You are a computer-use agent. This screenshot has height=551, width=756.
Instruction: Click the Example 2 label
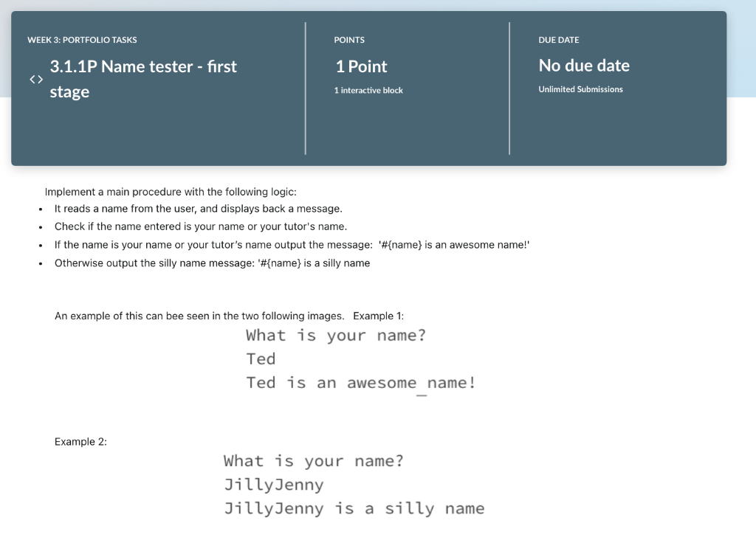pyautogui.click(x=80, y=441)
